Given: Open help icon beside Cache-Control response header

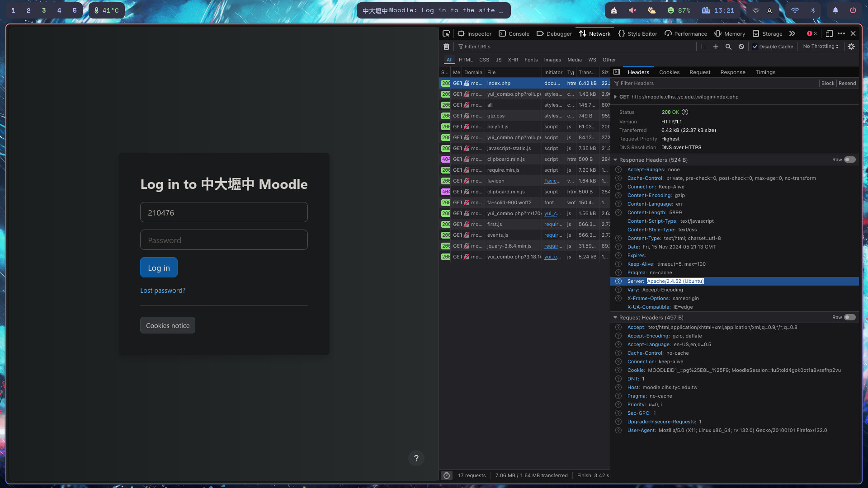Looking at the screenshot, I should [618, 178].
